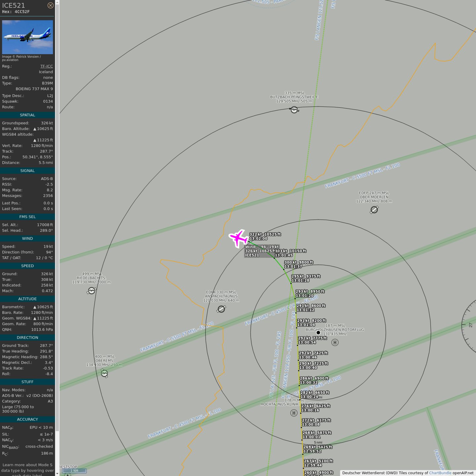Click the Butzbach Pfingstweide glider airfield icon
Image resolution: width=476 pixels, height=476 pixels.
(294, 110)
